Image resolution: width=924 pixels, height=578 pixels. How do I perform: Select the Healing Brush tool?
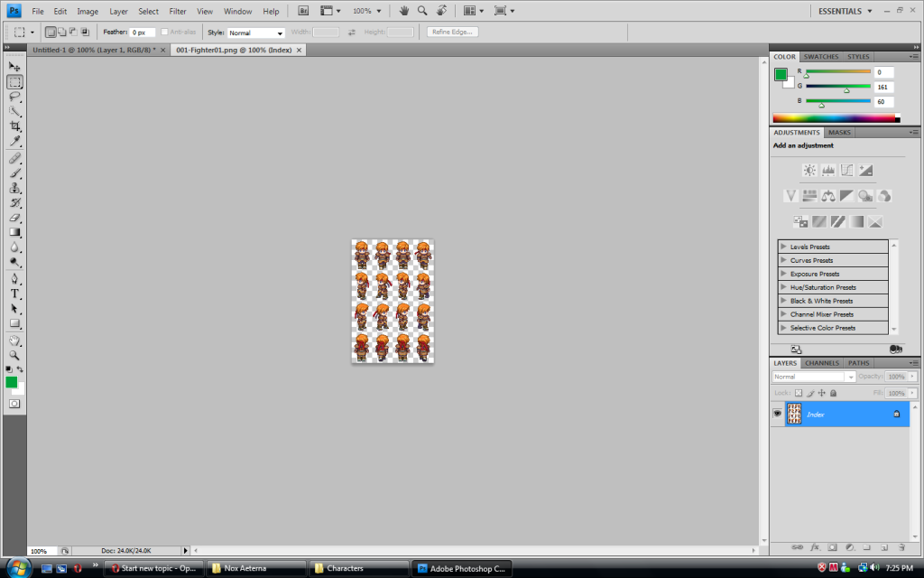click(x=14, y=159)
